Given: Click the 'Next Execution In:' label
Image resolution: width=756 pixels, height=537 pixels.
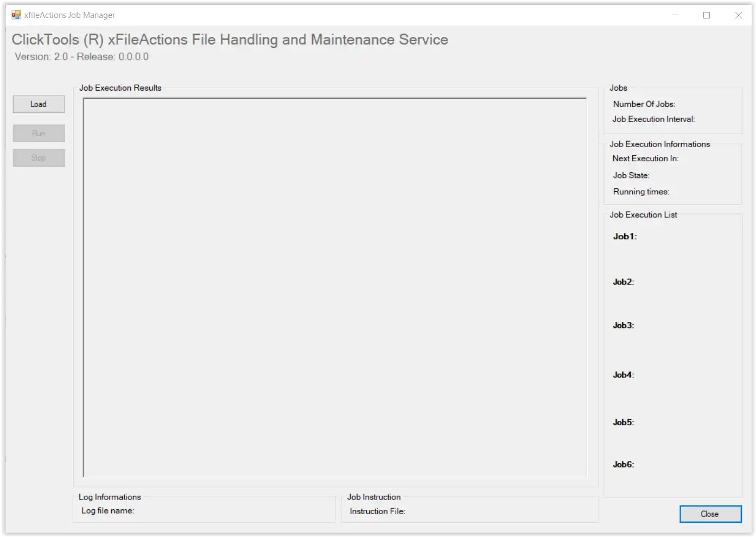Looking at the screenshot, I should point(645,159).
